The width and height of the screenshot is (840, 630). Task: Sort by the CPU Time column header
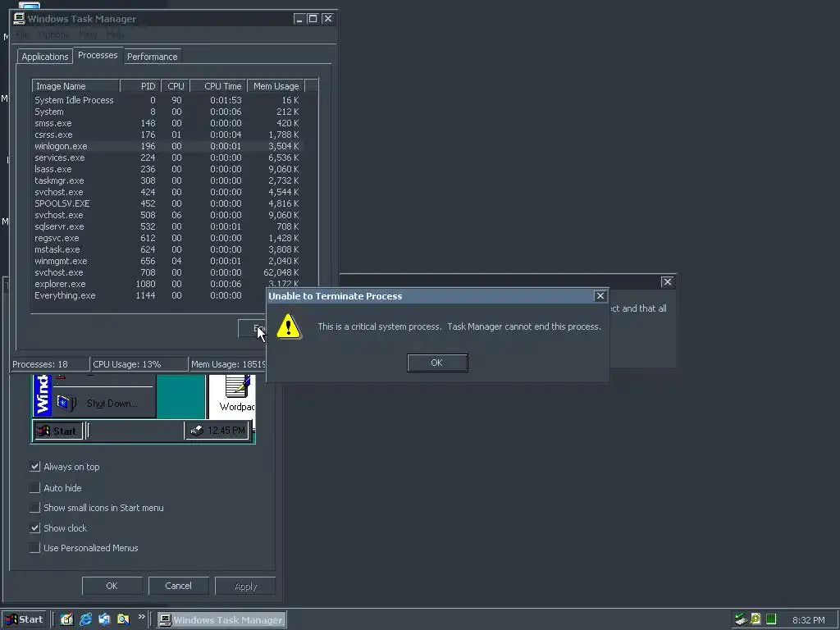pos(218,86)
